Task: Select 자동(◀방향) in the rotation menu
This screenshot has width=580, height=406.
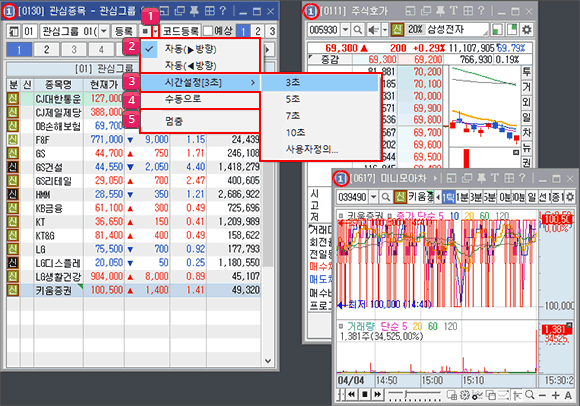Action: point(200,65)
